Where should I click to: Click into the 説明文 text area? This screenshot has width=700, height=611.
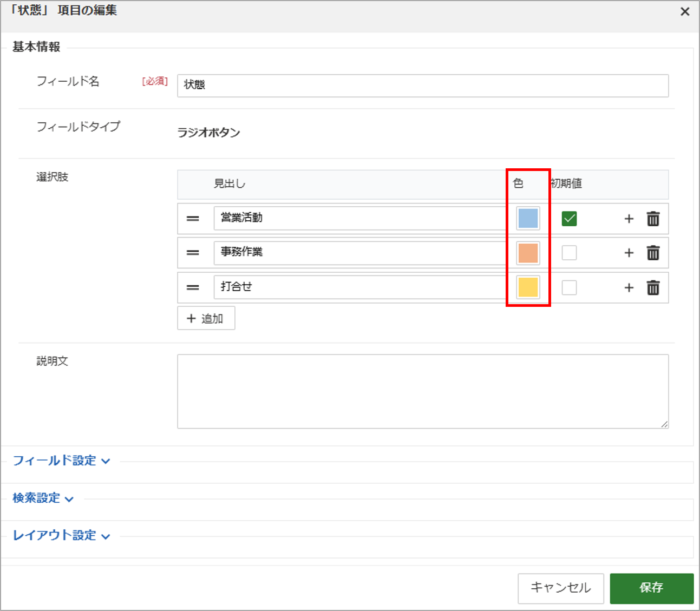tap(422, 391)
